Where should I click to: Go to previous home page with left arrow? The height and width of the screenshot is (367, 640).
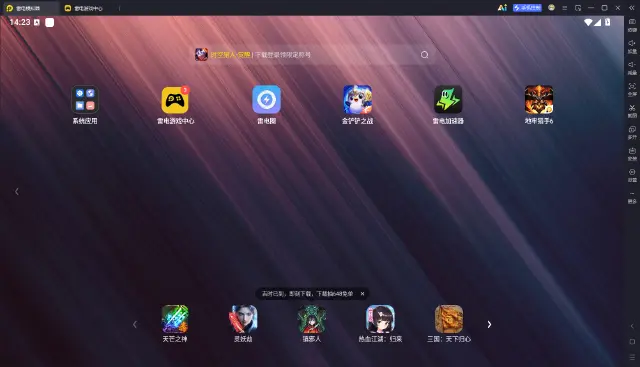pos(17,191)
